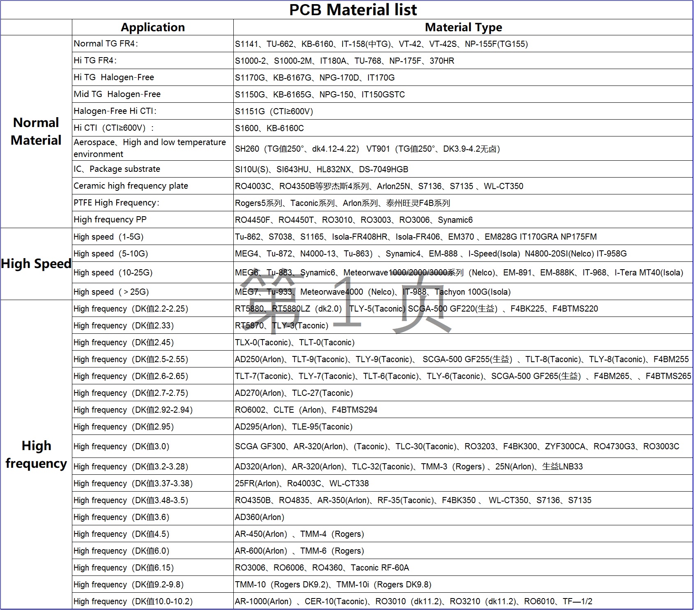Viewport: 700px width, 610px height.
Task: Click the PCB Material list title
Action: (x=352, y=10)
